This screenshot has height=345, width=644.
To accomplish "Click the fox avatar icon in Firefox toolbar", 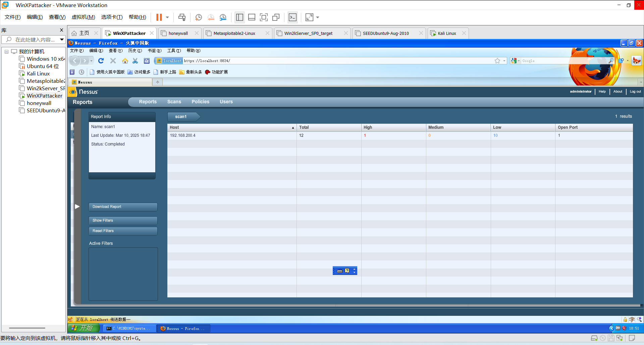I will (636, 61).
